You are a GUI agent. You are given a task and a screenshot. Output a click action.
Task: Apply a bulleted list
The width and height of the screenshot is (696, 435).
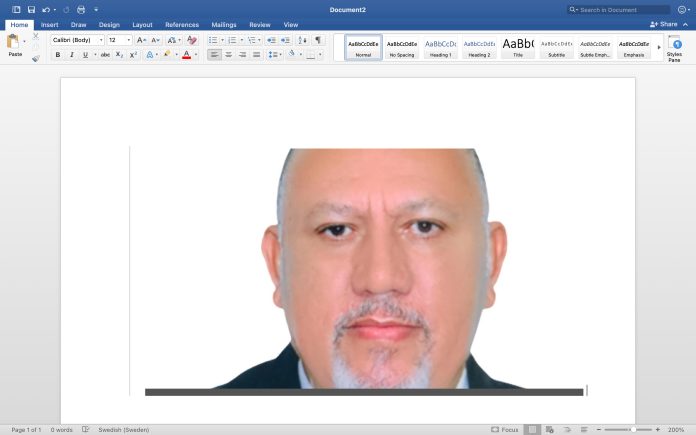pyautogui.click(x=213, y=40)
